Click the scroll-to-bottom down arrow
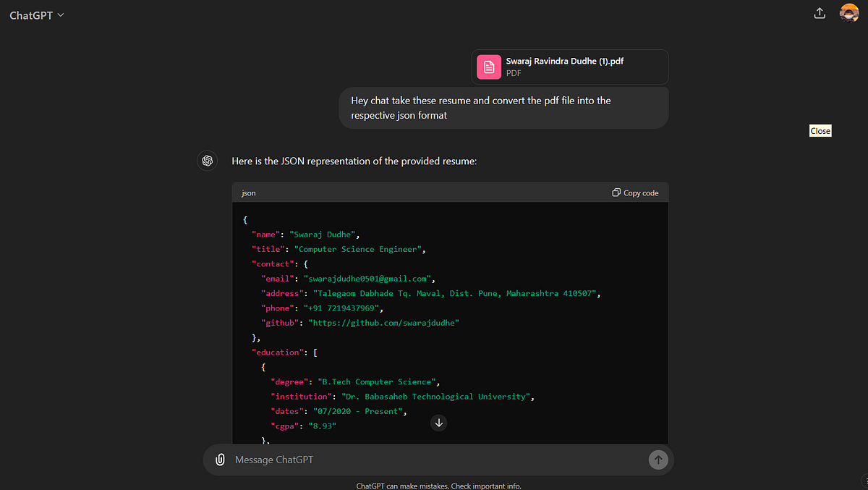 (438, 423)
